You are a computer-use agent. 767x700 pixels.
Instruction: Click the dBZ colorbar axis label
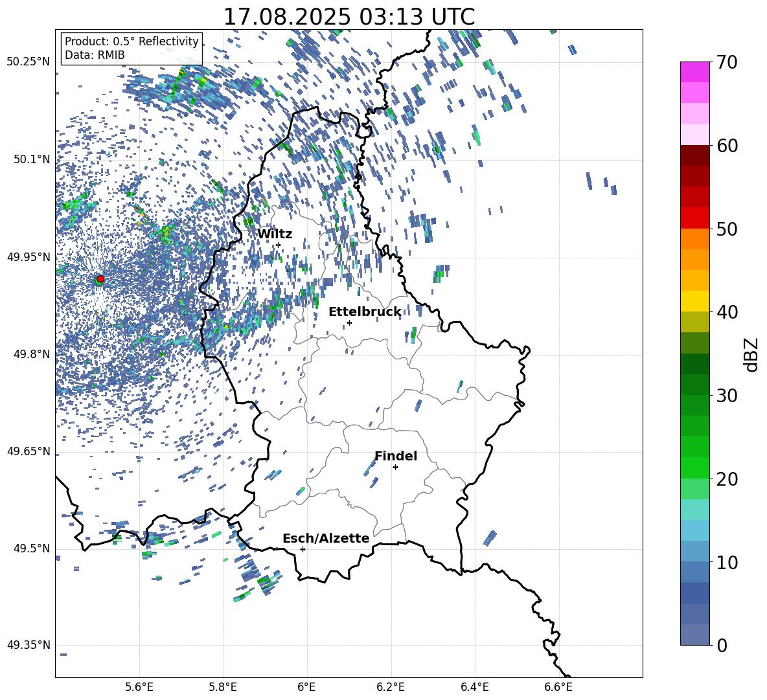[x=752, y=354]
